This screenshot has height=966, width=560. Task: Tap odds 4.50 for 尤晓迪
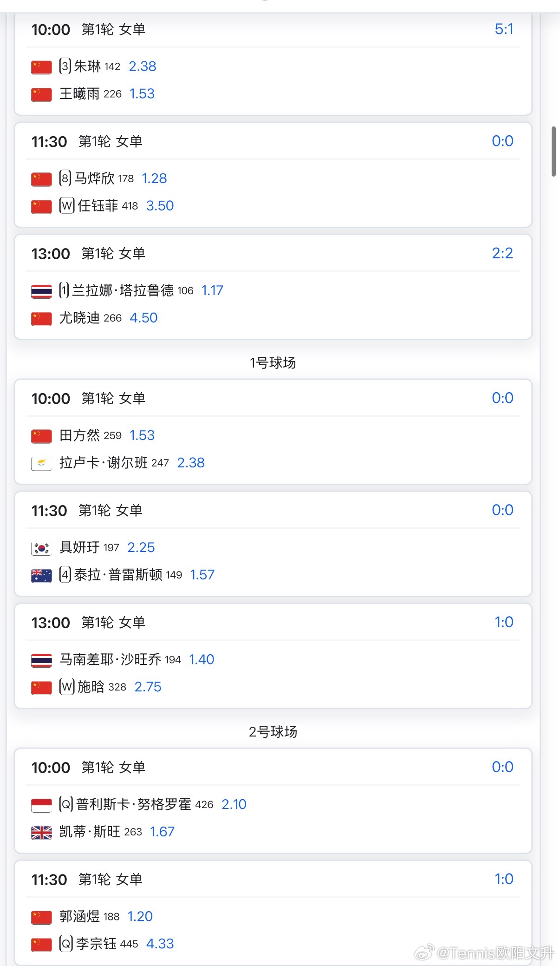click(x=143, y=318)
